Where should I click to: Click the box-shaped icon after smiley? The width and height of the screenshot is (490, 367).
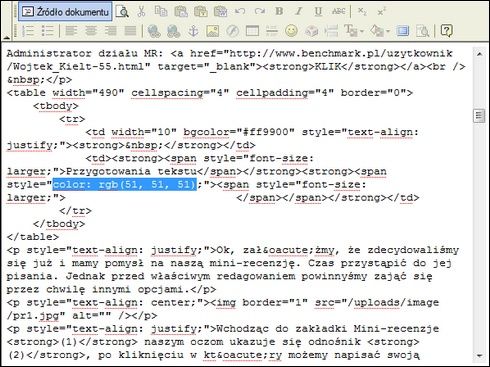(311, 31)
